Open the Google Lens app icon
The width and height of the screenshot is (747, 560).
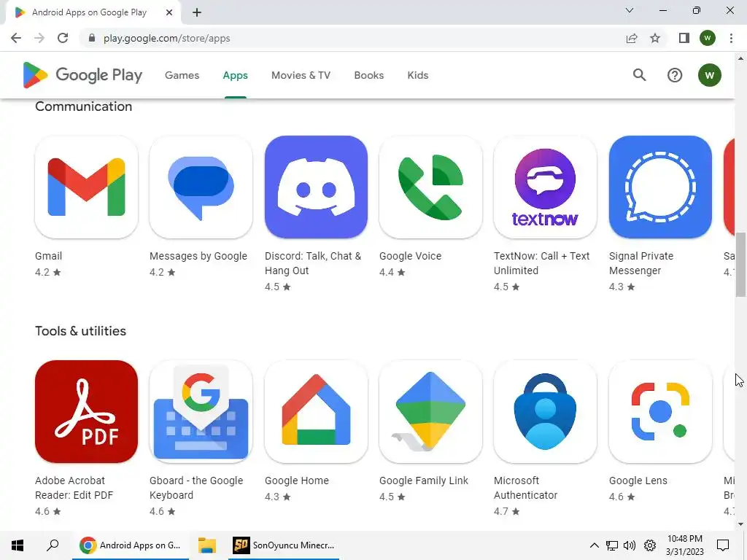[x=660, y=411]
